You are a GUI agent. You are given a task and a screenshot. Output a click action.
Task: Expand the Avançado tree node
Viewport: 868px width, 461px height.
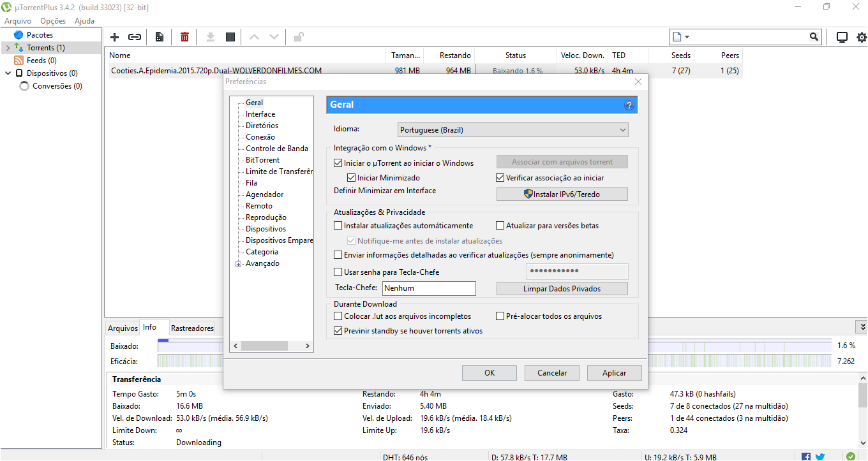tap(239, 264)
